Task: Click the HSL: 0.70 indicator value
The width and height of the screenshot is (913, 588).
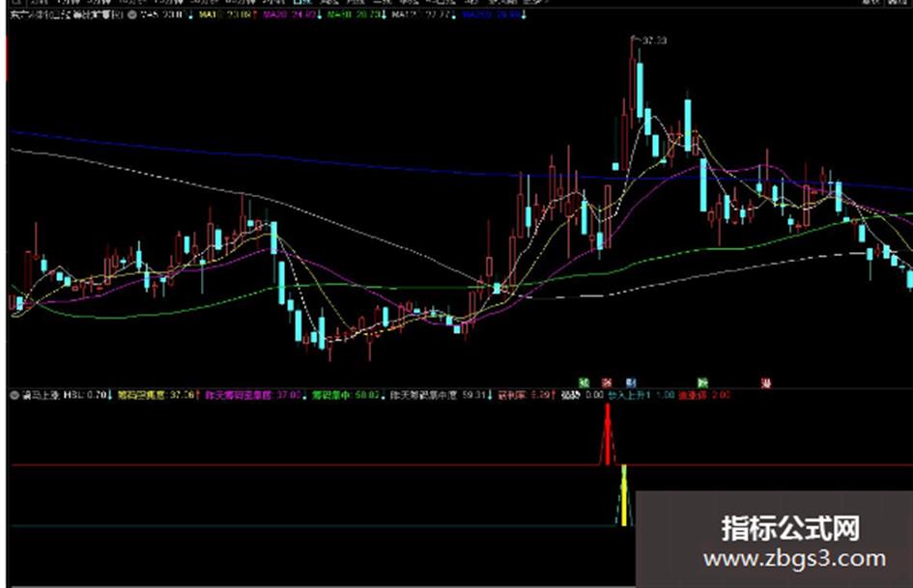Action: 86,395
